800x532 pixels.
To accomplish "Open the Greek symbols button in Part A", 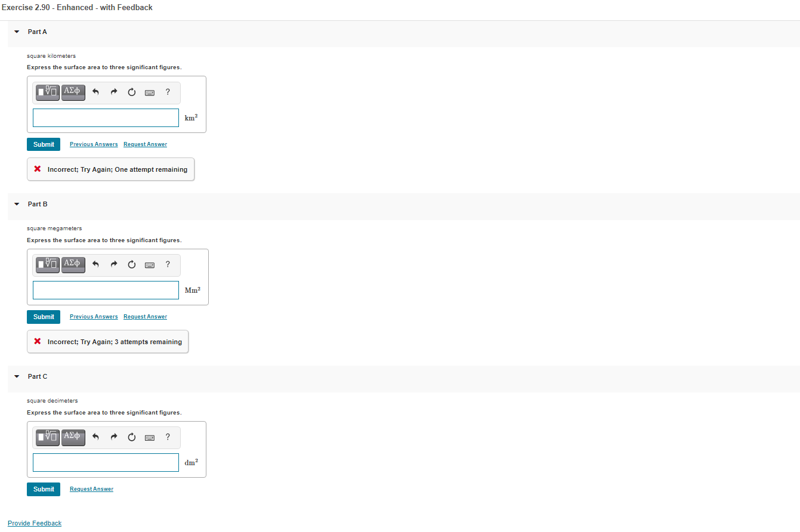I will tap(73, 92).
